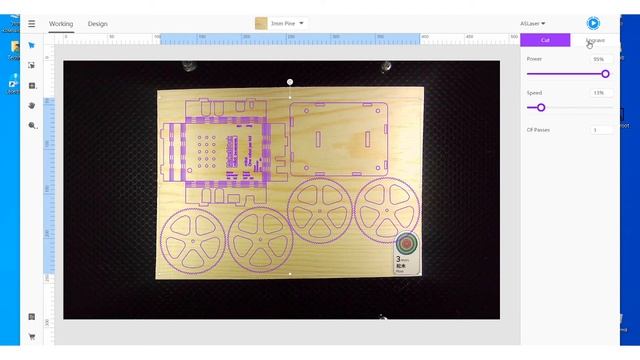Click the horizontal ruler highlighted range
Viewport: 640px width, 360px height.
(290, 39)
